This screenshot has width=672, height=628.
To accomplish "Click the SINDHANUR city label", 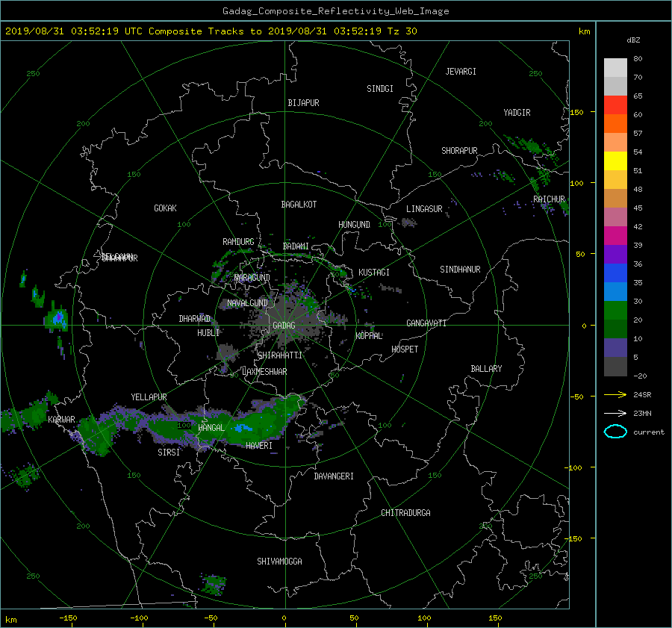I will point(460,270).
